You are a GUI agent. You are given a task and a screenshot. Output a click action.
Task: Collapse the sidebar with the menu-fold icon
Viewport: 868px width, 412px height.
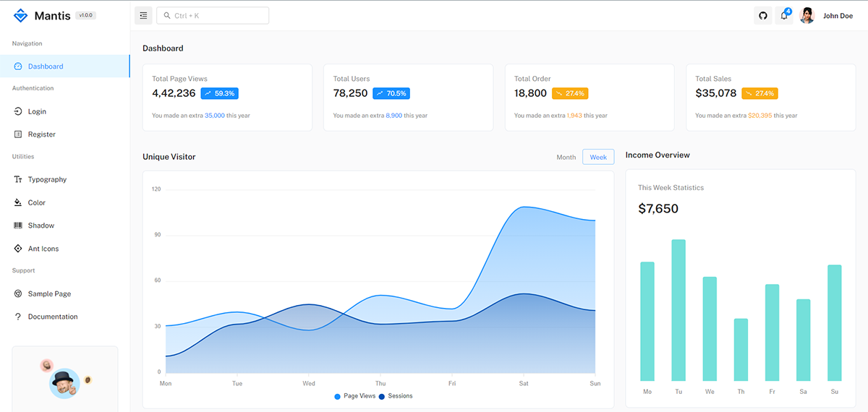pos(143,15)
